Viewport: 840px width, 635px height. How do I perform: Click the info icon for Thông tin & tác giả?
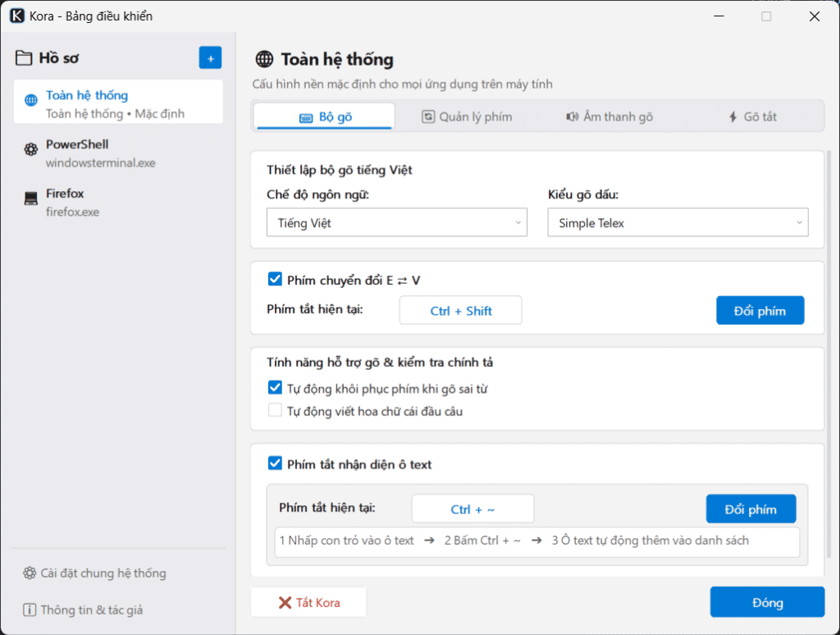pyautogui.click(x=30, y=610)
